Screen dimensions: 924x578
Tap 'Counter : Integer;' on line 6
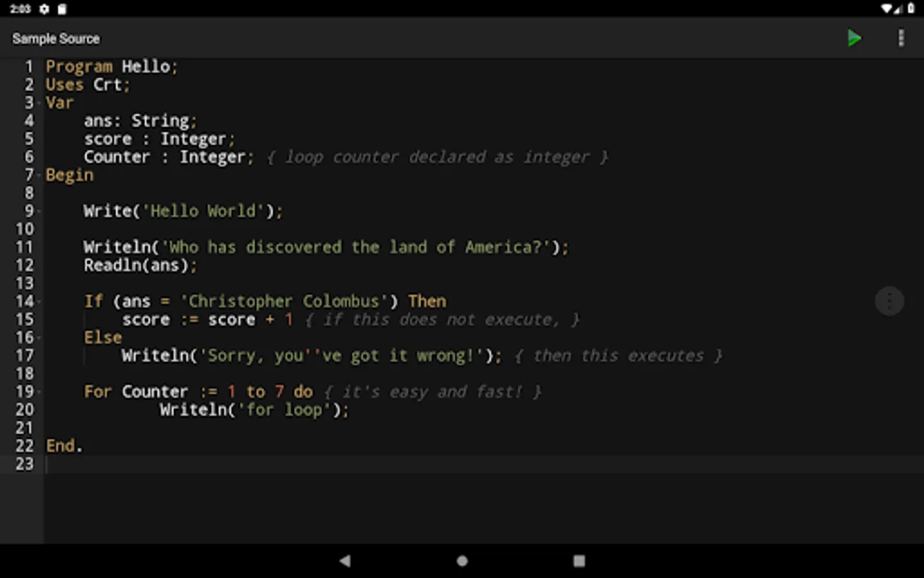click(x=169, y=157)
